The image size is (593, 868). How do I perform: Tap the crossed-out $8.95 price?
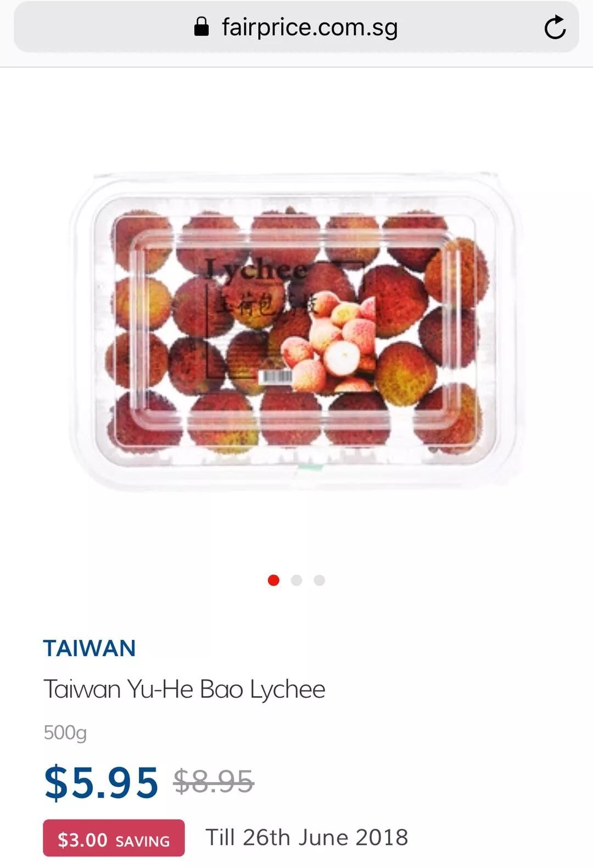click(214, 781)
